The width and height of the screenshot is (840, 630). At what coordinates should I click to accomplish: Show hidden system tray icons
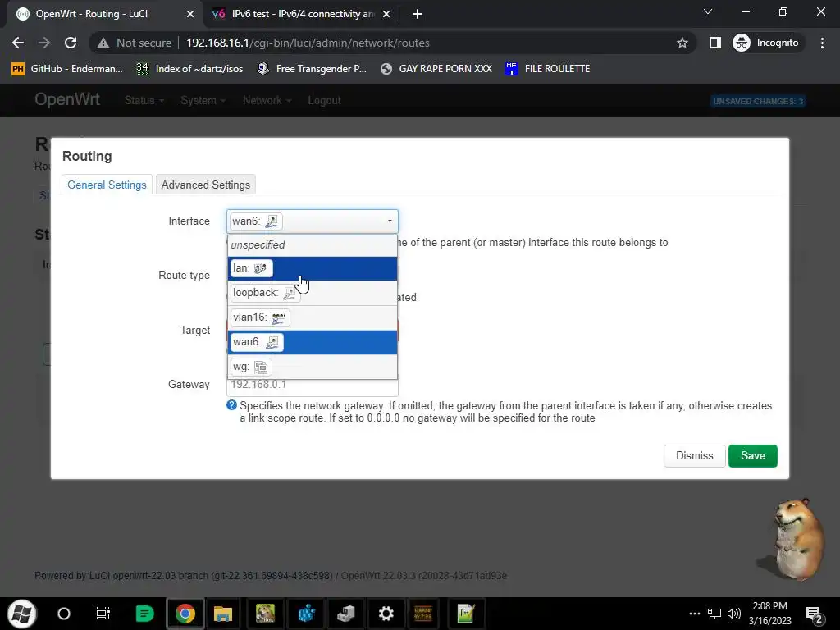pyautogui.click(x=694, y=614)
